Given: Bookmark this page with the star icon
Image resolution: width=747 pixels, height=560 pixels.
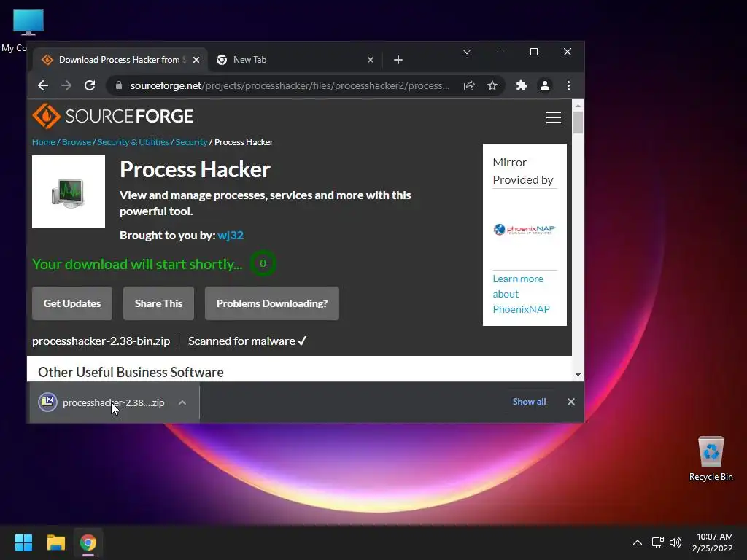Looking at the screenshot, I should pyautogui.click(x=492, y=86).
